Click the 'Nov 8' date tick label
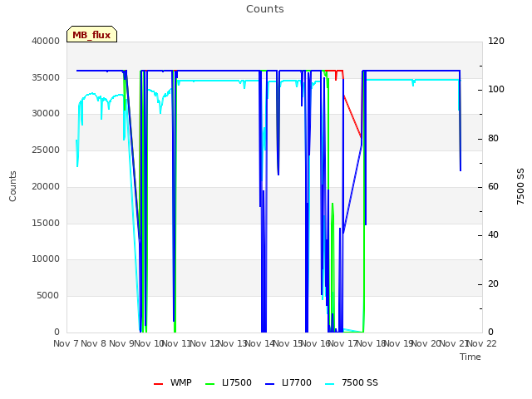This screenshot has width=532, height=399. [x=94, y=343]
